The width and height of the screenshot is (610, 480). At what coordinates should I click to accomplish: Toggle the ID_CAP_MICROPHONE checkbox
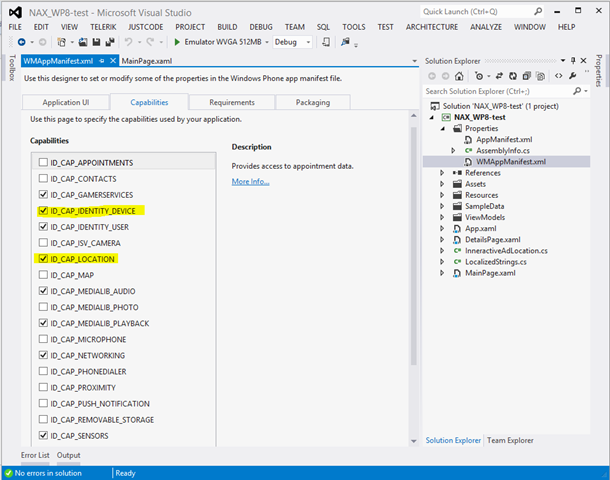[x=42, y=339]
